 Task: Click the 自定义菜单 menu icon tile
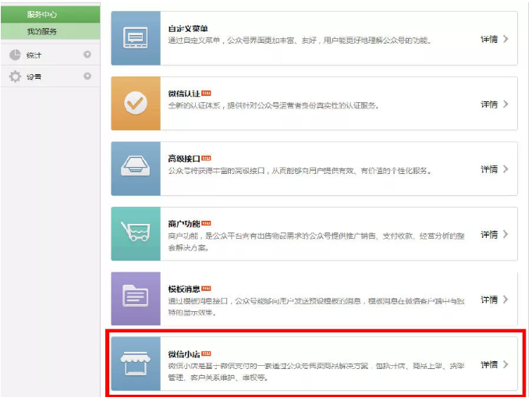pyautogui.click(x=136, y=38)
